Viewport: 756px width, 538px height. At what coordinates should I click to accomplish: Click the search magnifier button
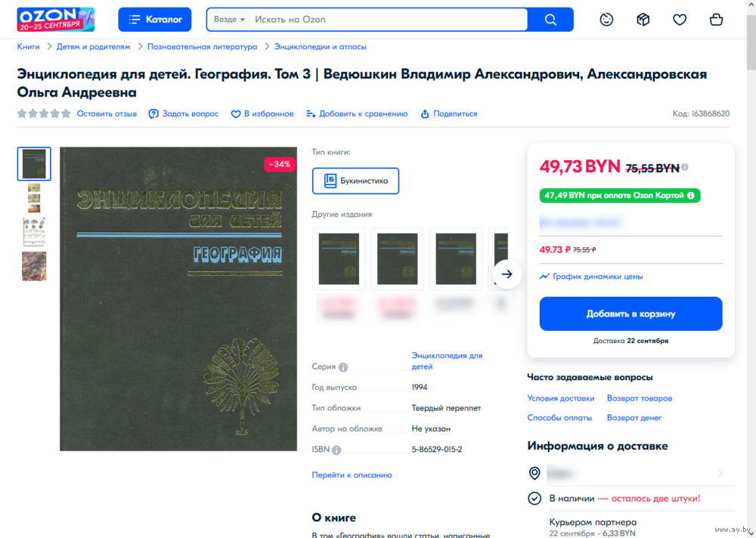pyautogui.click(x=550, y=20)
